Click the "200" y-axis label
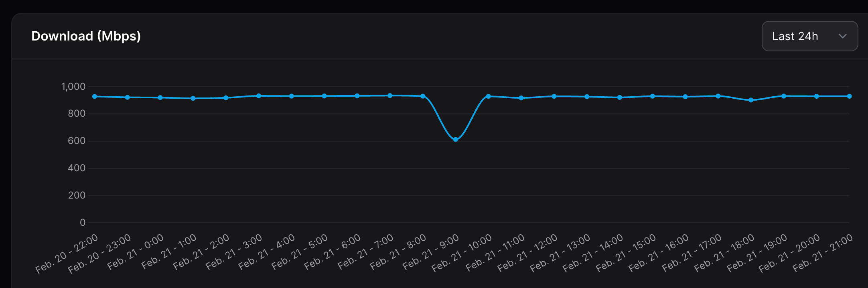 pyautogui.click(x=77, y=195)
